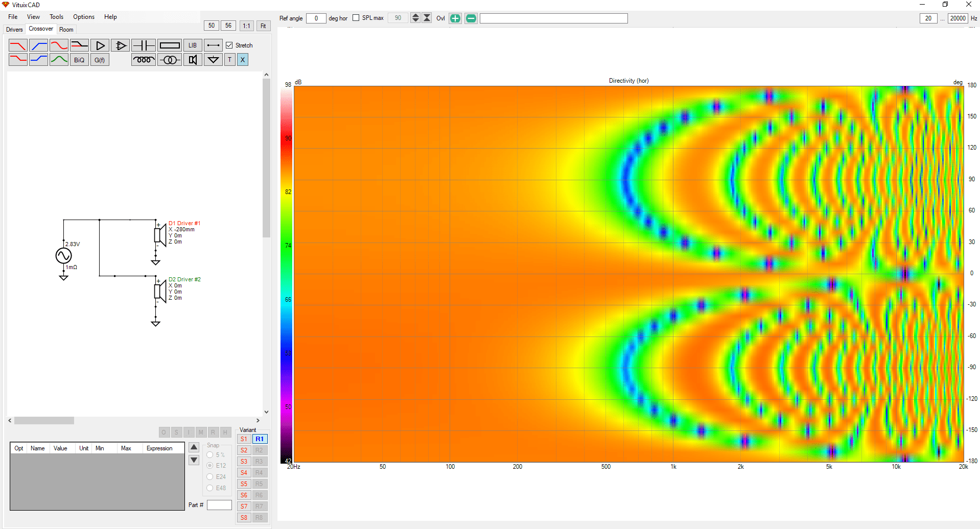
Task: Click the auto-scale icon beside SPL stepper
Action: (427, 18)
